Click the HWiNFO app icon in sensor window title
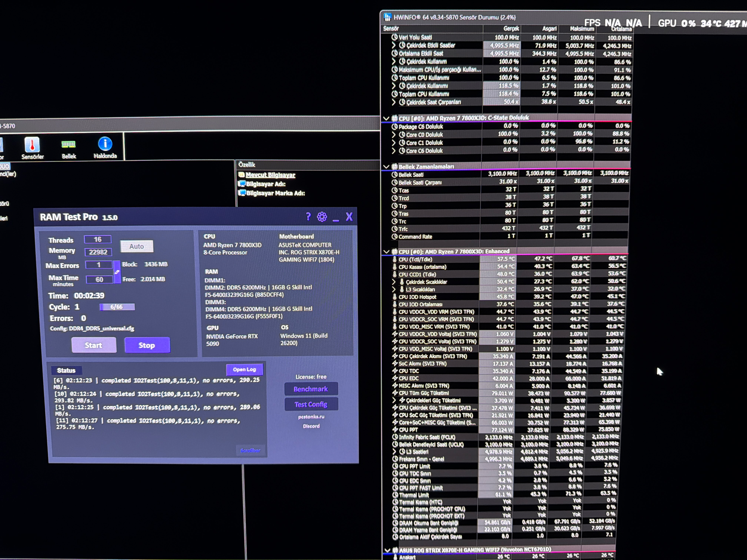This screenshot has width=747, height=560. point(387,17)
